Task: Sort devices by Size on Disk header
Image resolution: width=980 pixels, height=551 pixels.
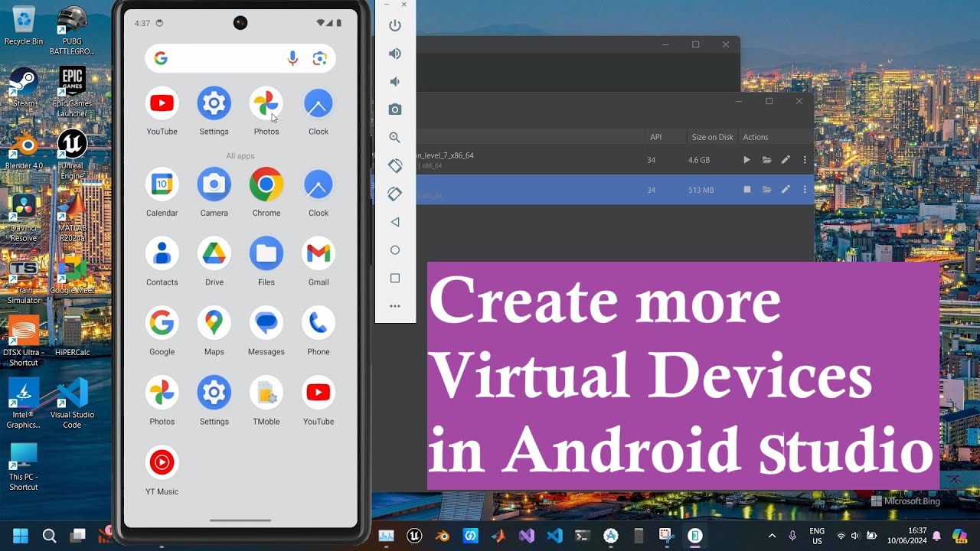Action: [712, 137]
